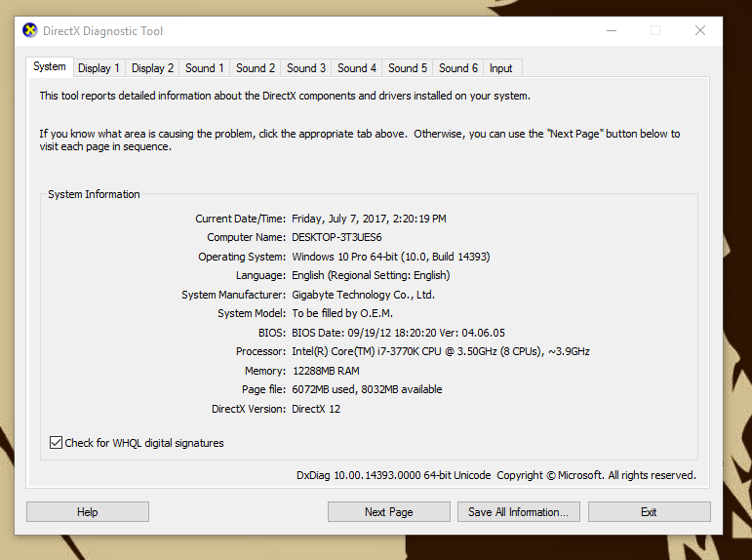Image resolution: width=752 pixels, height=560 pixels.
Task: Click the window title DirectX Diagnostic Tool
Action: tap(102, 31)
